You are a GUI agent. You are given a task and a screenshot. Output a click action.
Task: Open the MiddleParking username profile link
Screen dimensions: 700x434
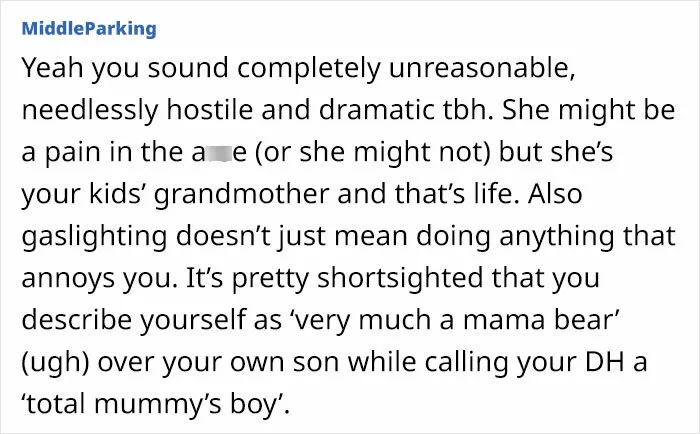89,29
